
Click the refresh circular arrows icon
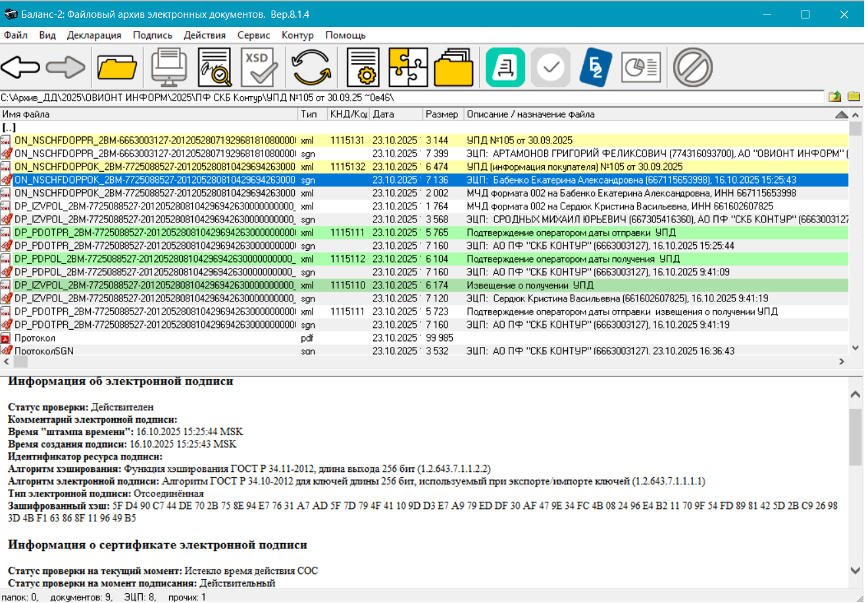pyautogui.click(x=311, y=67)
